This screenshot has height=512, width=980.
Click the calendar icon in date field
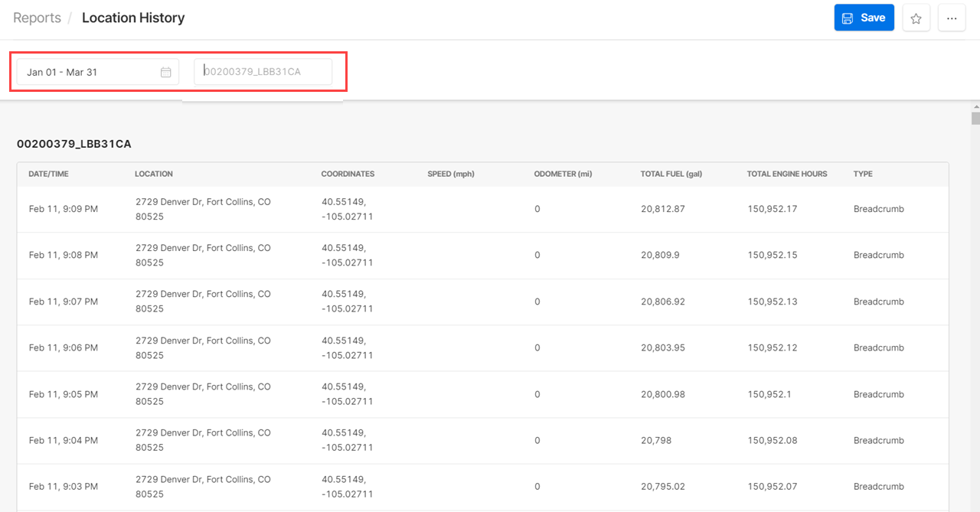165,72
